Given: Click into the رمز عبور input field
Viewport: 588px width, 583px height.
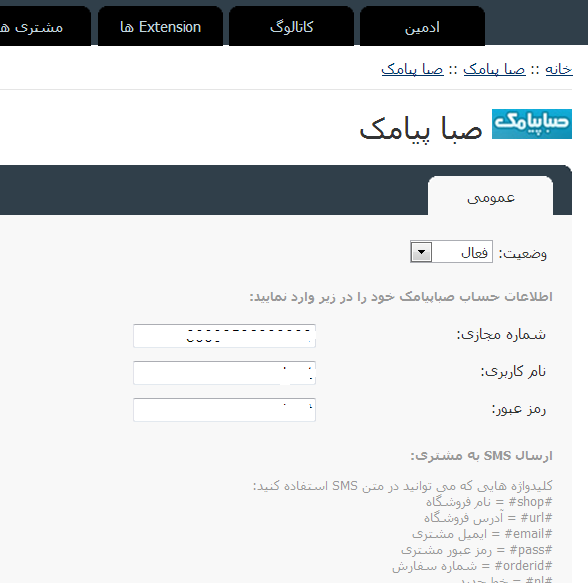Looking at the screenshot, I should 224,410.
